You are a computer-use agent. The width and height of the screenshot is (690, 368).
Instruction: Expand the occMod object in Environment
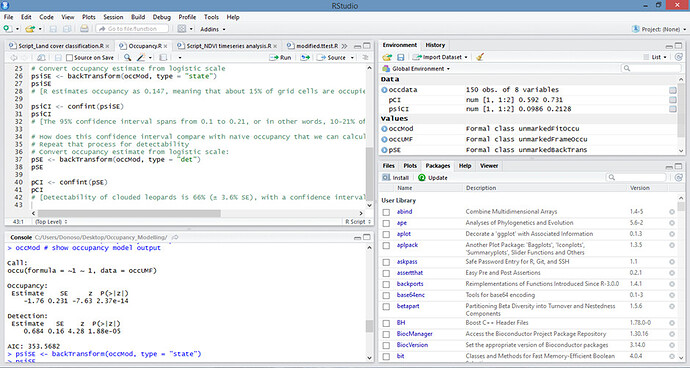(x=384, y=129)
